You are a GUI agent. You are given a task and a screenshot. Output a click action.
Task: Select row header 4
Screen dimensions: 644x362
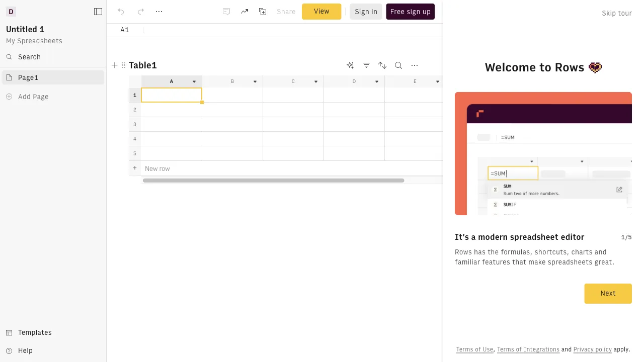pyautogui.click(x=135, y=139)
